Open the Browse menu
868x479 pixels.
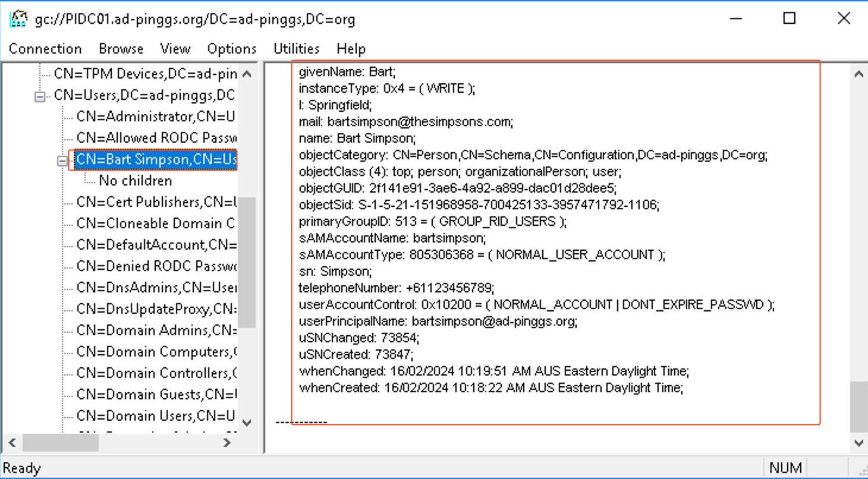pos(121,49)
